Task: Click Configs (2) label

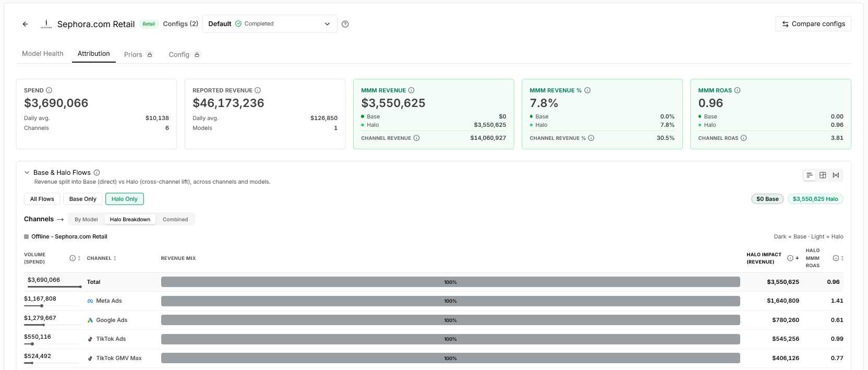Action: tap(180, 24)
